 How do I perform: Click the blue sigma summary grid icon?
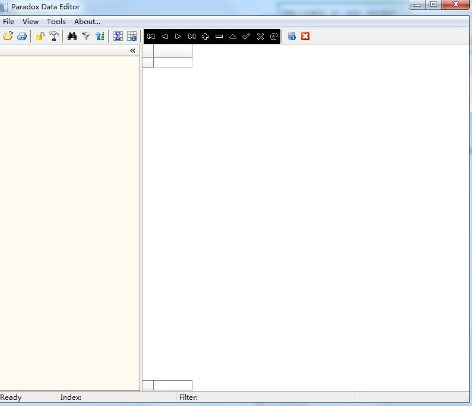[x=118, y=36]
